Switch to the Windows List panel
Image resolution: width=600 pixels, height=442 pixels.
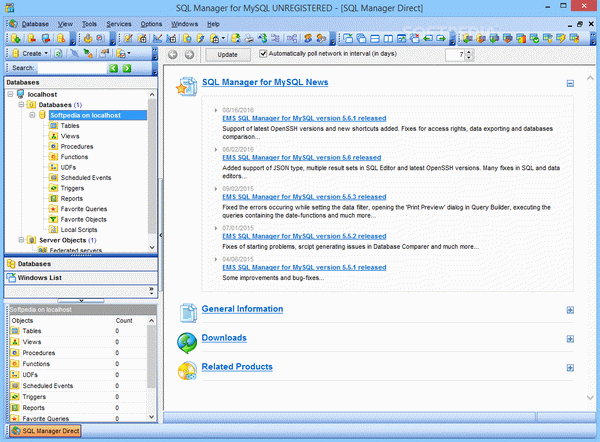(81, 277)
